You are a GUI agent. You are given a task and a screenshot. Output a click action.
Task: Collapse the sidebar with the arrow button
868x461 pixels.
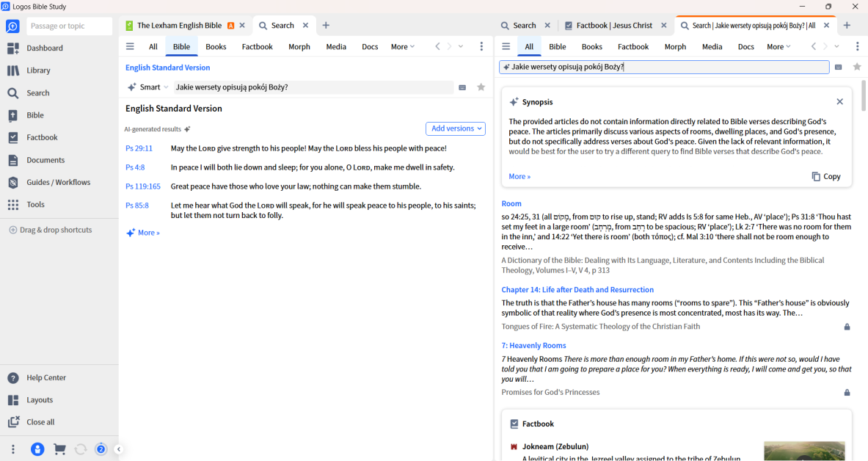[x=119, y=449]
